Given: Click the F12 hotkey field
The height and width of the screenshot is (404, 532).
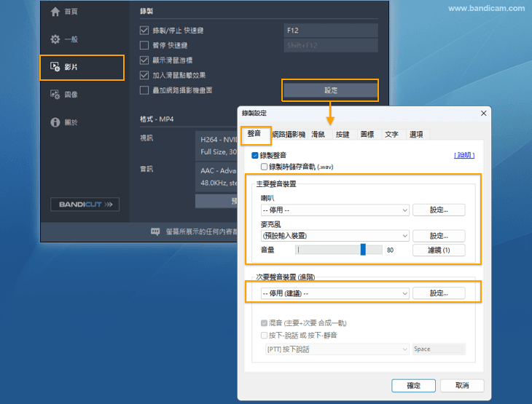Looking at the screenshot, I should click(x=331, y=31).
